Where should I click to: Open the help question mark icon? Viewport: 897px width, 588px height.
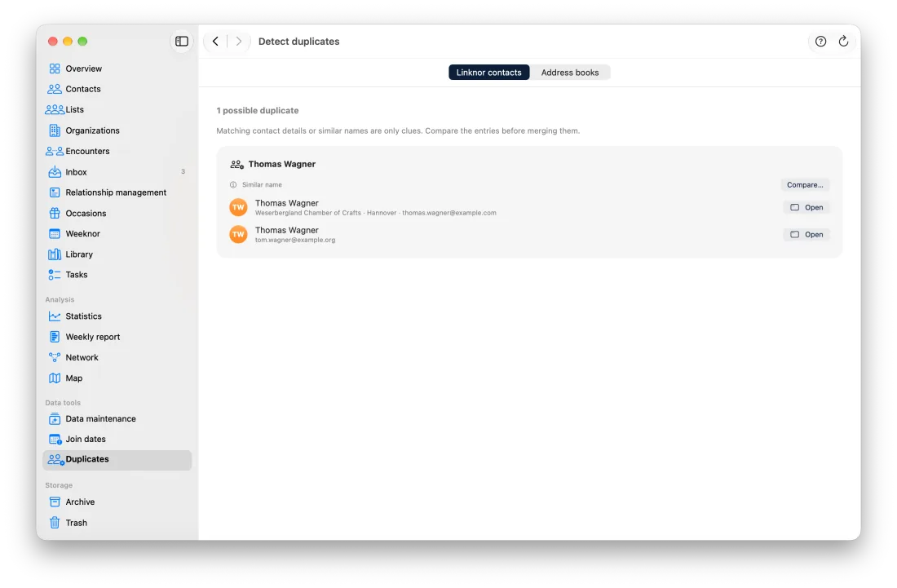coord(820,41)
